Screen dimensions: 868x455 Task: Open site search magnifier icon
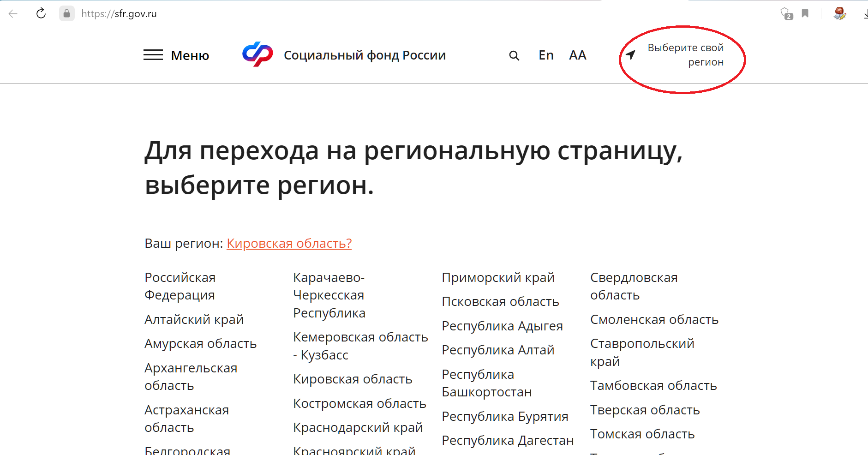click(x=514, y=56)
